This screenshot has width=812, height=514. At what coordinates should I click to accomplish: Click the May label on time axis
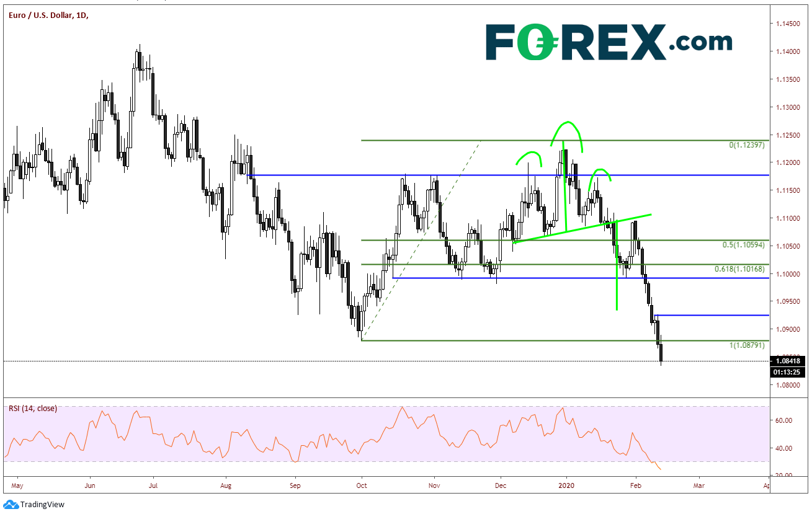pos(17,487)
